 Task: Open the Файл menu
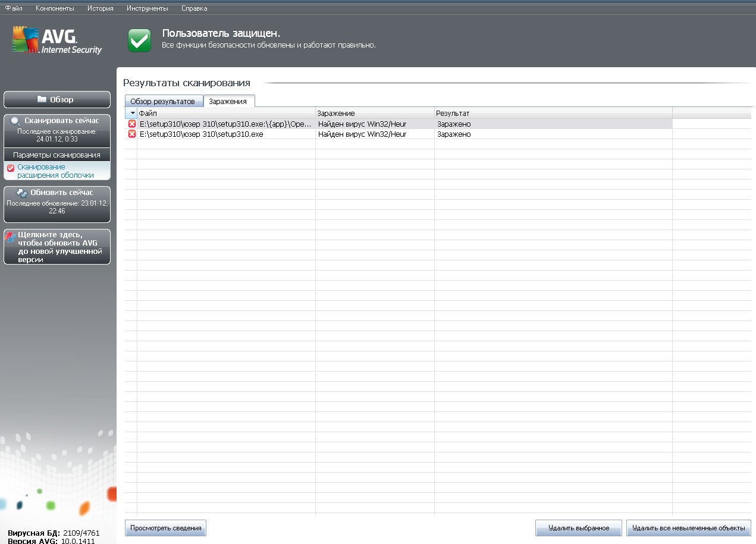[x=14, y=8]
